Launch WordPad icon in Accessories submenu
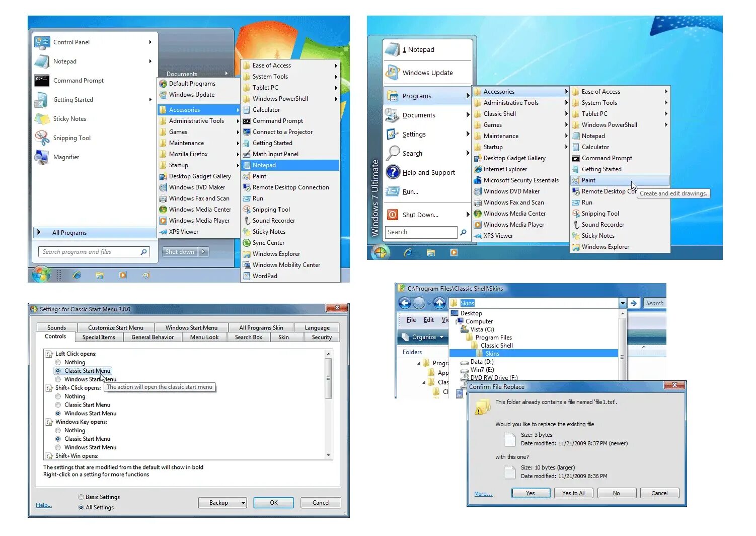Image resolution: width=756 pixels, height=536 pixels. [247, 276]
